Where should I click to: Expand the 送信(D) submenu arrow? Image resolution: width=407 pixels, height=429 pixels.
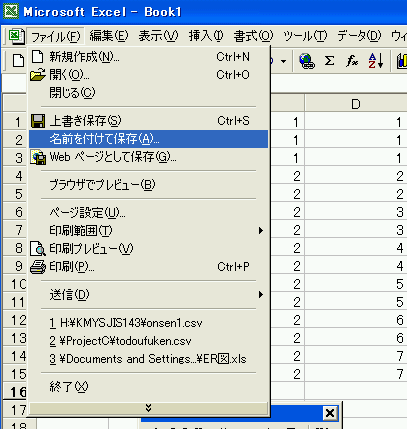[x=261, y=294]
